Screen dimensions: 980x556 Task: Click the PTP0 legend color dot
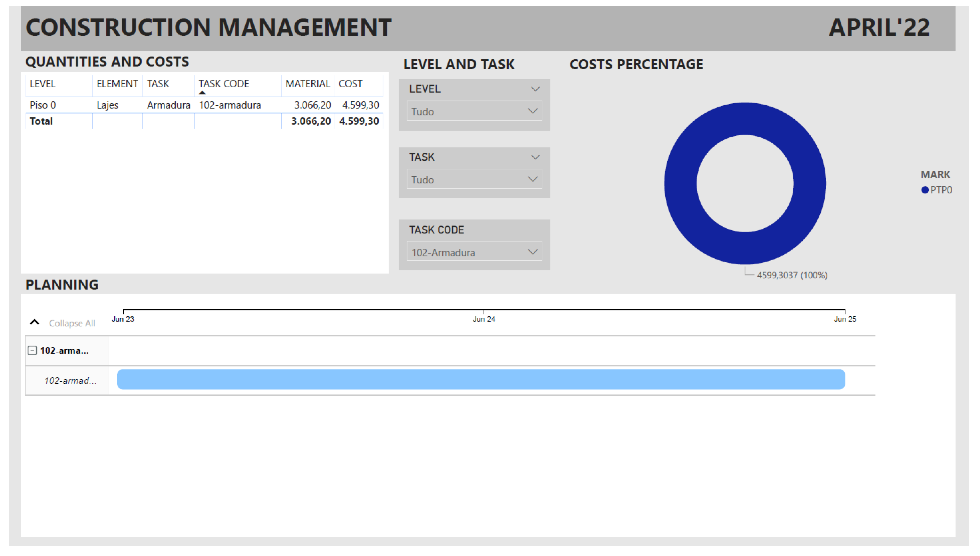pyautogui.click(x=925, y=190)
